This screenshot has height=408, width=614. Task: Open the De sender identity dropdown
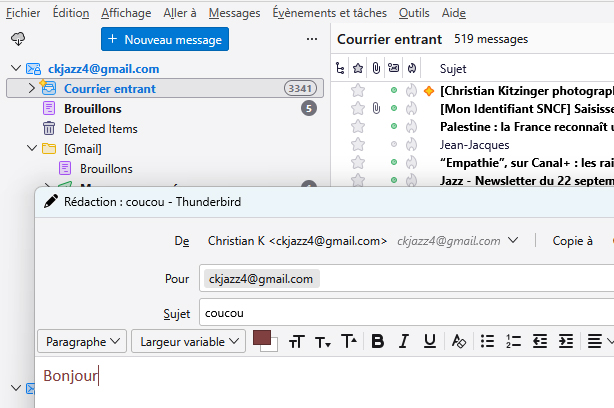point(513,240)
